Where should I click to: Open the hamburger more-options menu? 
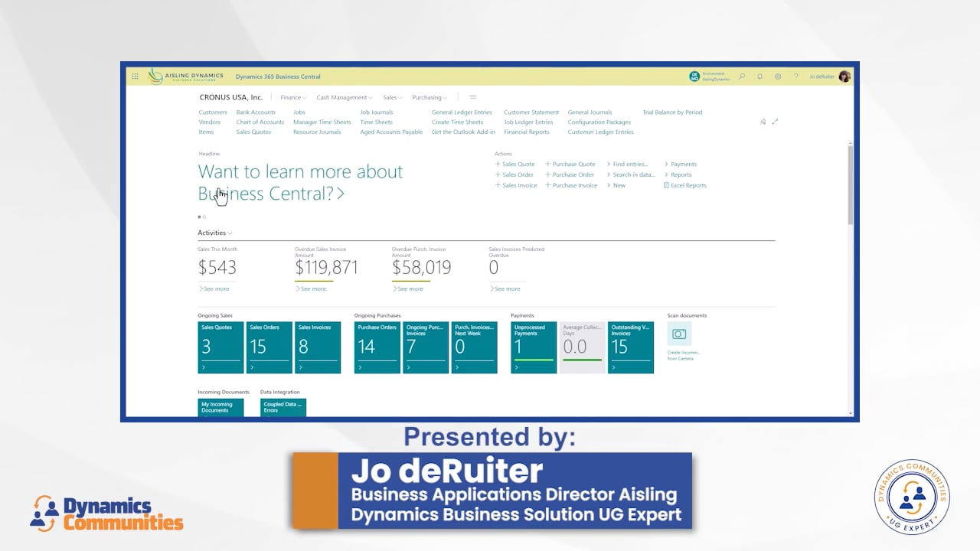point(473,97)
